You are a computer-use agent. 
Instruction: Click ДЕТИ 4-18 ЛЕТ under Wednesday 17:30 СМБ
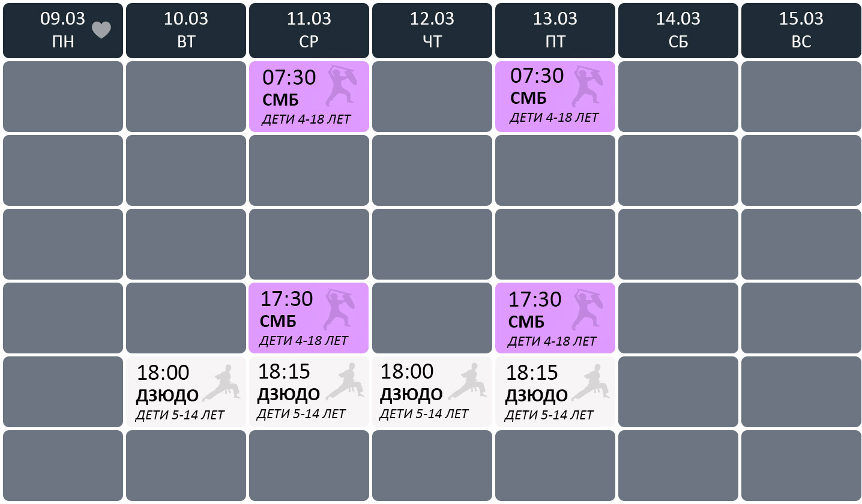pyautogui.click(x=303, y=341)
